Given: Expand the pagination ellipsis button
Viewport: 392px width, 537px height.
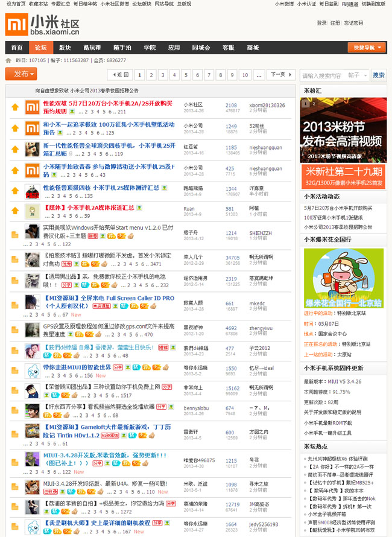Looking at the screenshot, I should 259,75.
